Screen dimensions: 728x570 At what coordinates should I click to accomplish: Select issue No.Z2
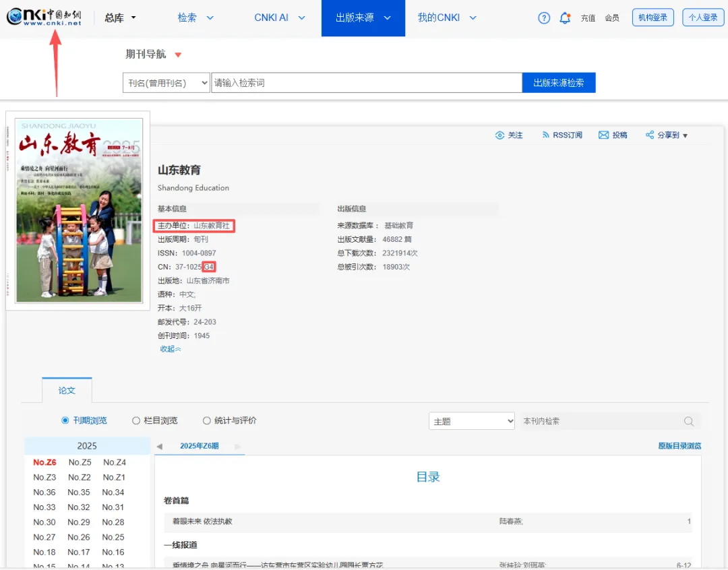coord(80,477)
